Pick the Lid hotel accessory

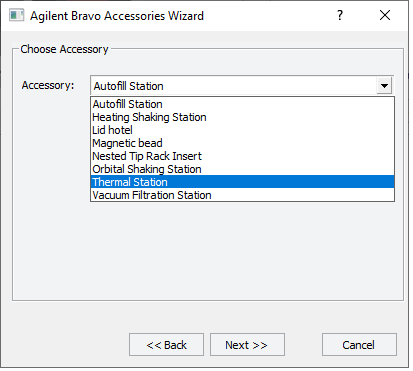(242, 130)
